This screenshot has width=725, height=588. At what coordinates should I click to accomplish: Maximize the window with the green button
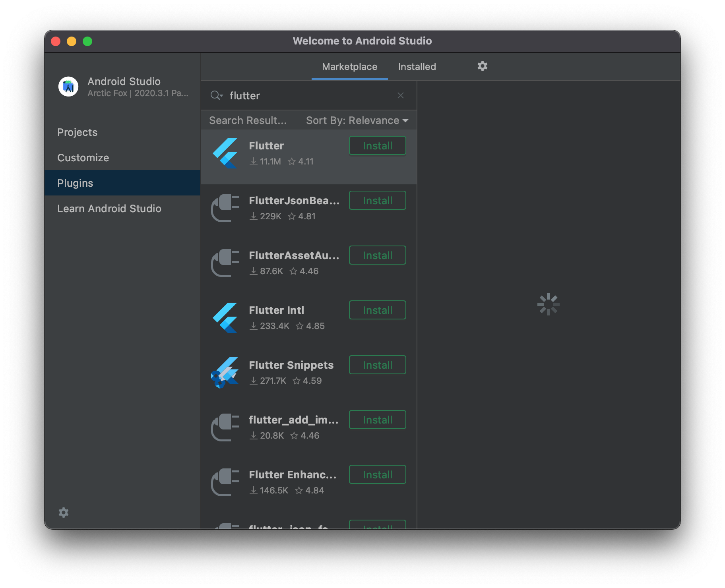87,41
